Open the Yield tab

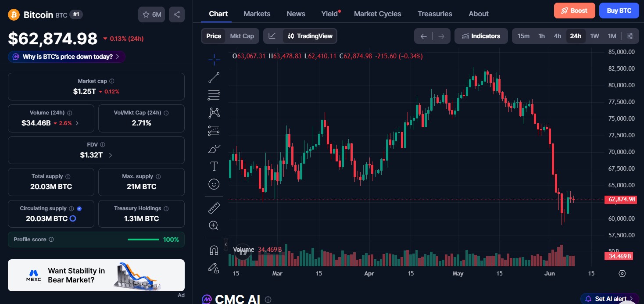(x=329, y=14)
